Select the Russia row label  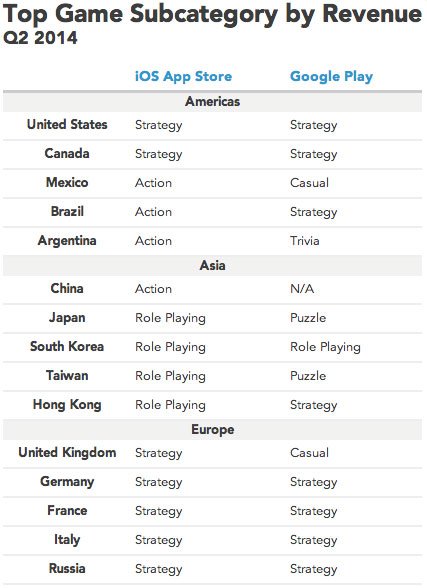(67, 568)
